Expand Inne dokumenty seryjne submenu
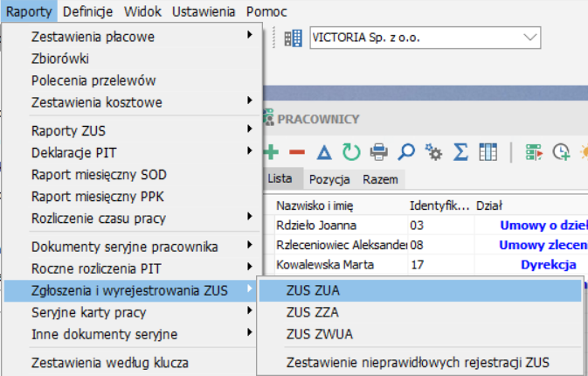The width and height of the screenshot is (588, 376). [132, 334]
